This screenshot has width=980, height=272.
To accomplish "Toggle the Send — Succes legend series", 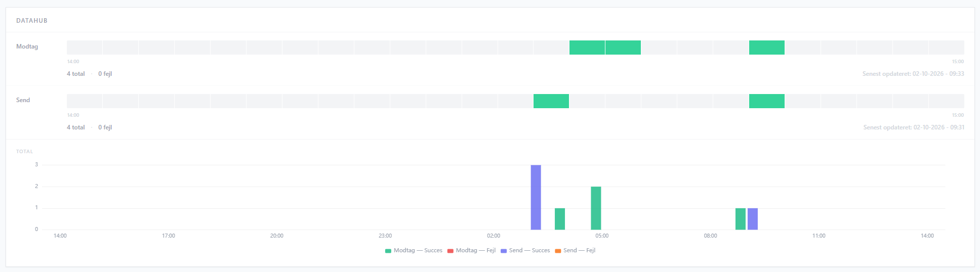I will tap(525, 251).
